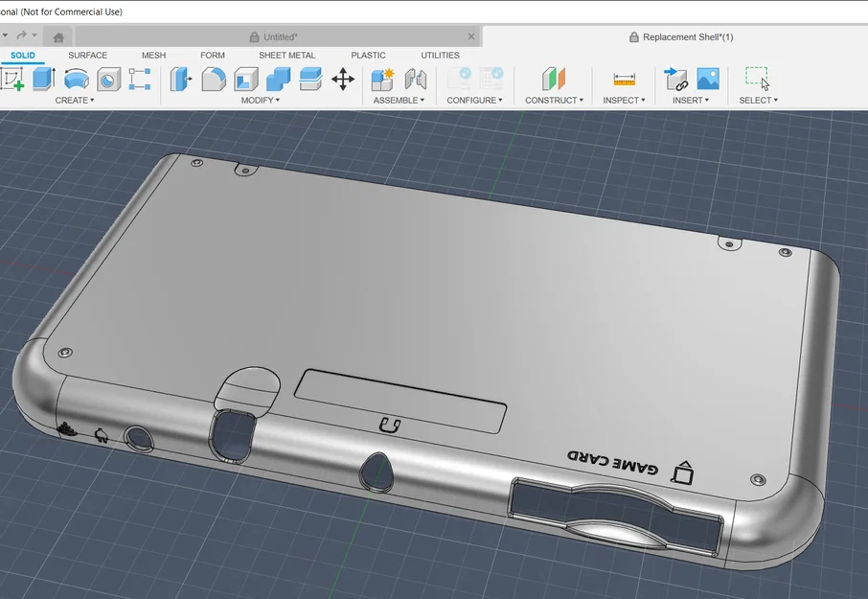This screenshot has width=868, height=599.
Task: Click the first dimmed Configure icon
Action: point(460,80)
